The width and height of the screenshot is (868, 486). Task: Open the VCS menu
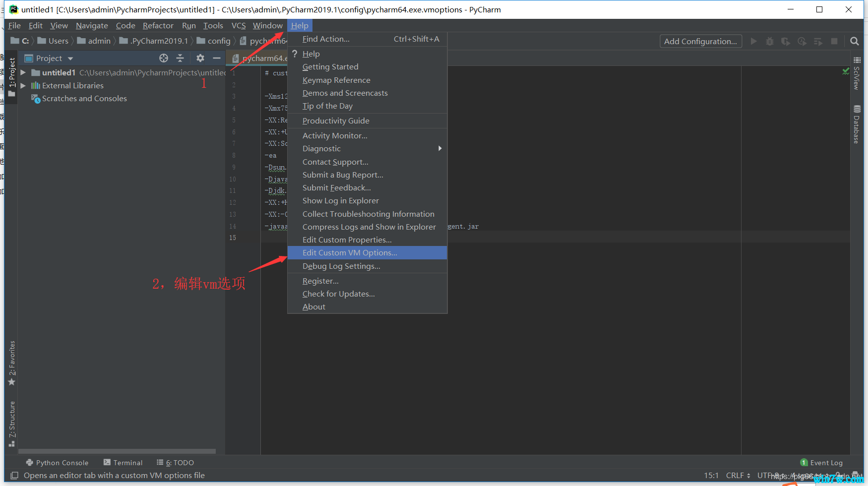pyautogui.click(x=239, y=25)
